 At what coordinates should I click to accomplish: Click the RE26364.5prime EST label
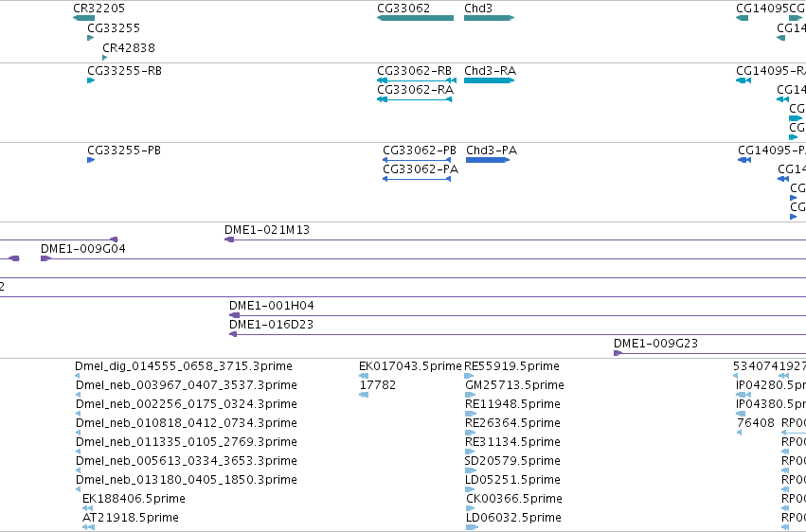point(512,423)
